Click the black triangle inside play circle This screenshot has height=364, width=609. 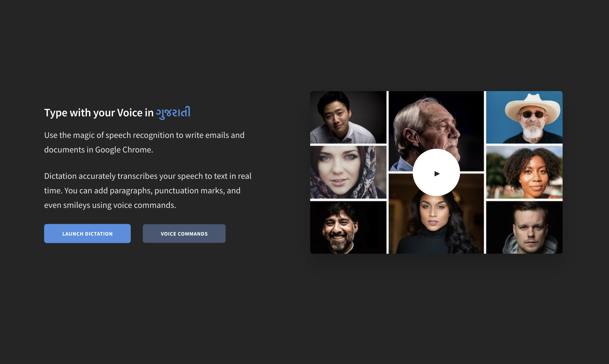[437, 174]
